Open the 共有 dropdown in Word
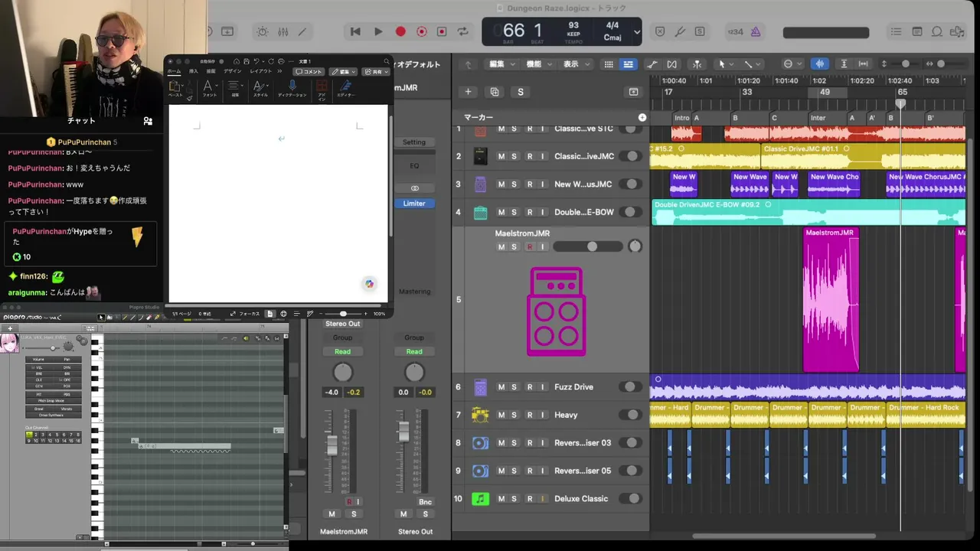Screen dimensions: 980x551 [x=376, y=71]
